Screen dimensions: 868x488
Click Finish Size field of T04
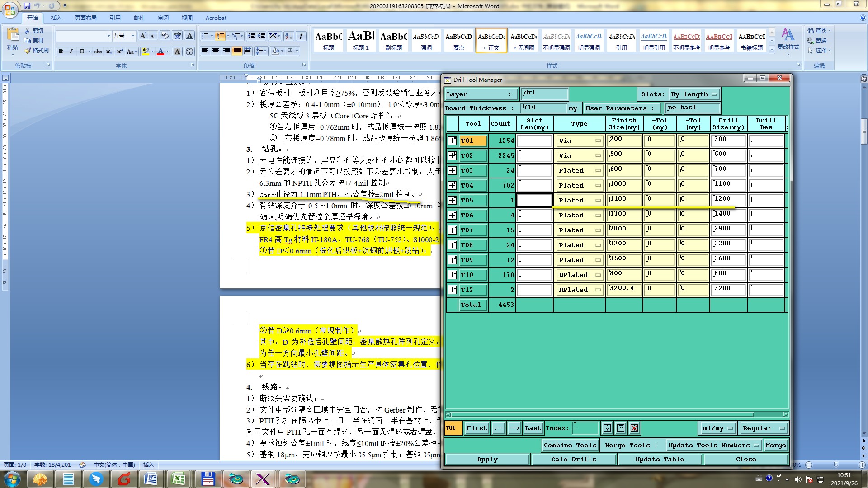(623, 185)
